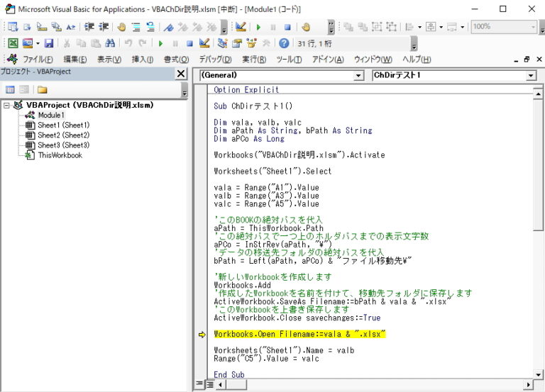Image resolution: width=545 pixels, height=392 pixels.
Task: Save the project with the floppy disk icon
Action: click(48, 44)
